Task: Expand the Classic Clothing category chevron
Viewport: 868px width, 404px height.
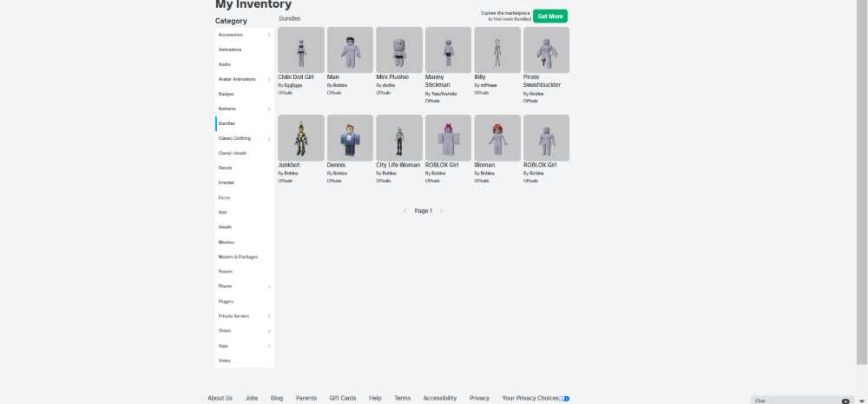Action: pyautogui.click(x=269, y=138)
